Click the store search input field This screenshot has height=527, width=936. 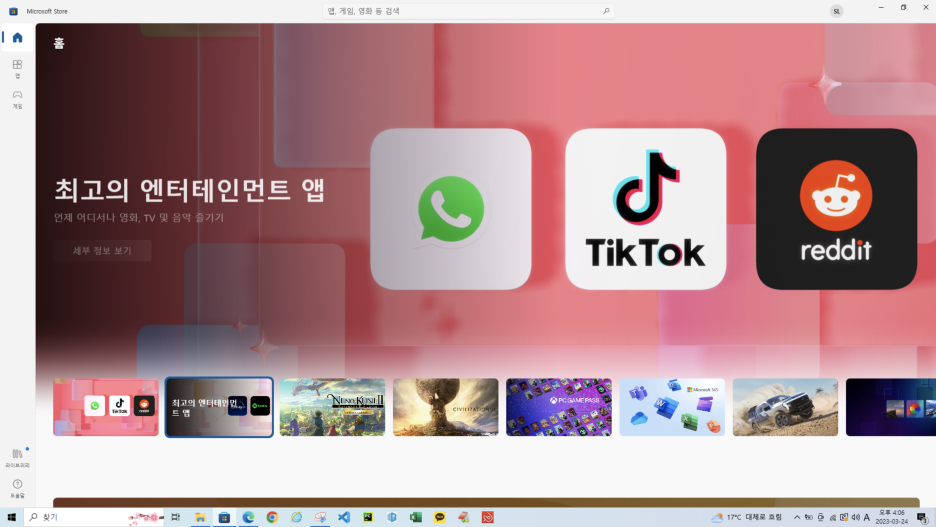pos(468,11)
